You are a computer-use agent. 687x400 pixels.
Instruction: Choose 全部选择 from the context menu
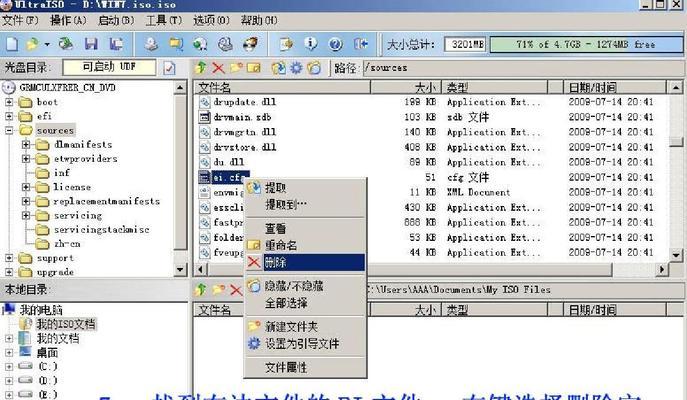click(305, 303)
